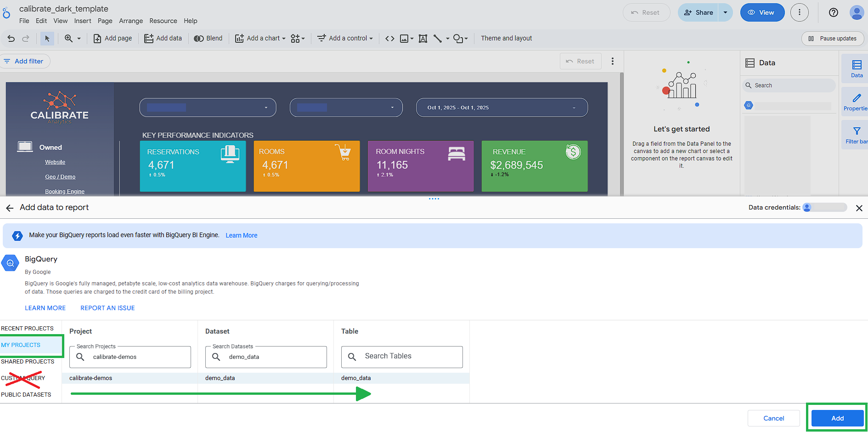Click the top Reset button beside Share
The image size is (868, 432).
tap(646, 12)
